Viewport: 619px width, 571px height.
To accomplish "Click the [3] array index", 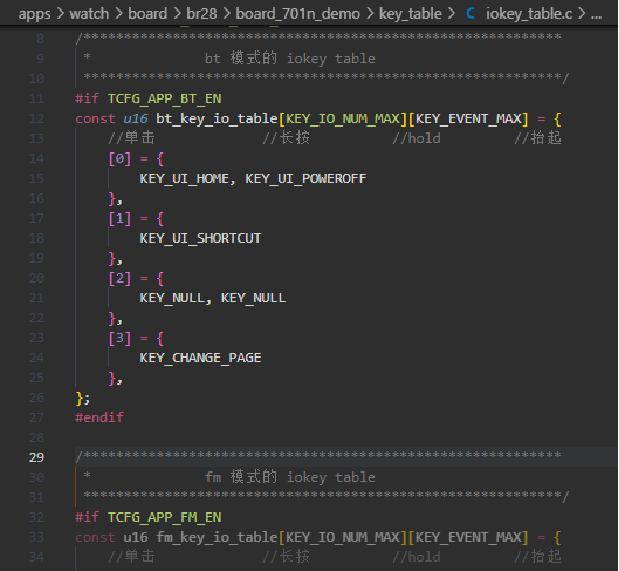I will (120, 338).
